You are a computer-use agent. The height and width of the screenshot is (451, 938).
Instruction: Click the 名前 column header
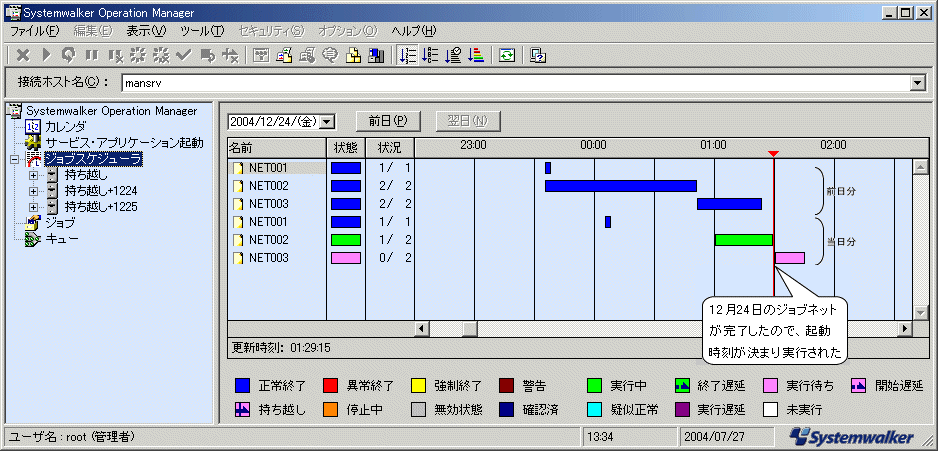[x=277, y=148]
